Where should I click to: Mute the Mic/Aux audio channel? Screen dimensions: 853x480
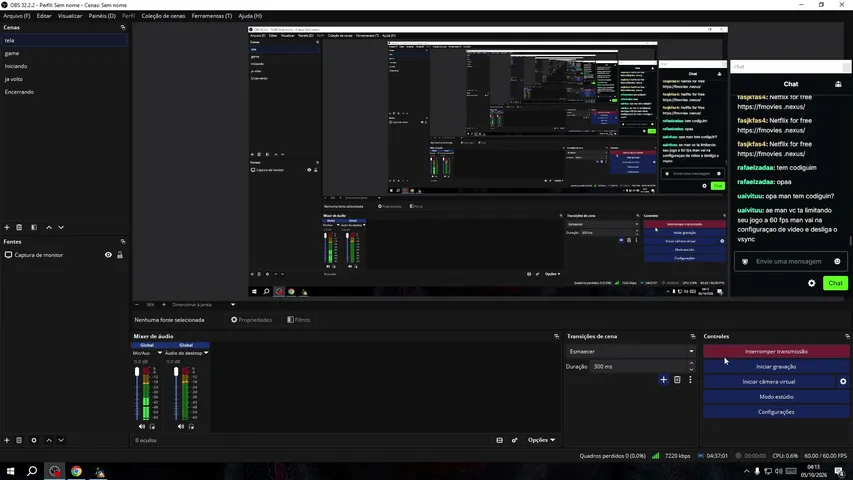pos(142,427)
